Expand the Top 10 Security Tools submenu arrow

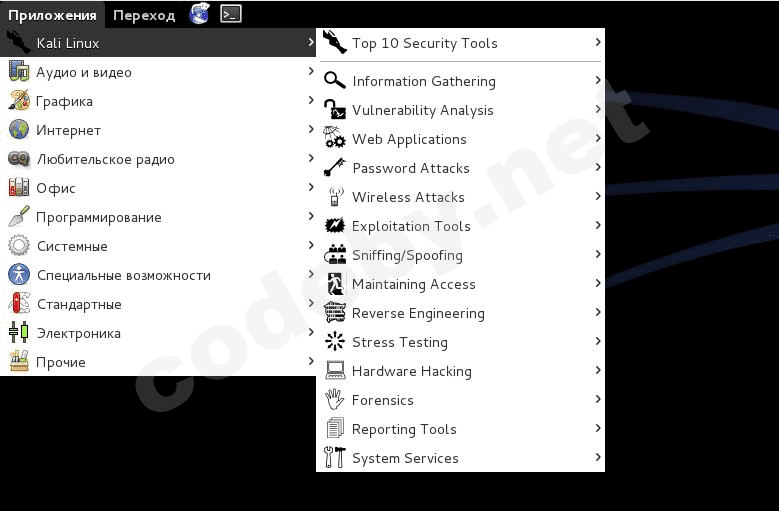tap(598, 43)
